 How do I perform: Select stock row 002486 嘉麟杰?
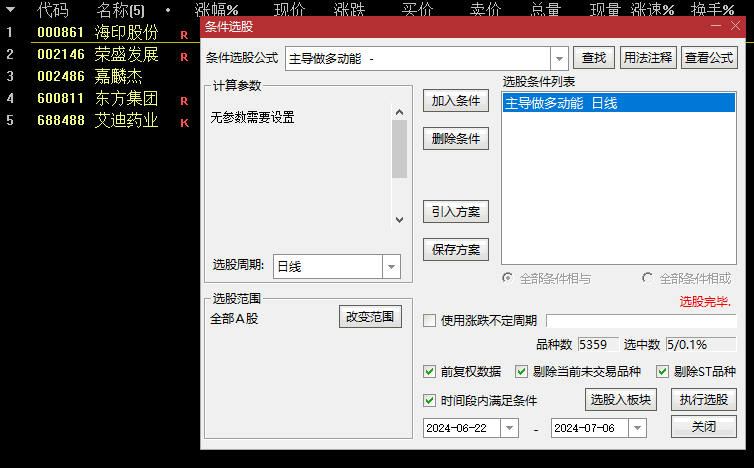click(100, 76)
